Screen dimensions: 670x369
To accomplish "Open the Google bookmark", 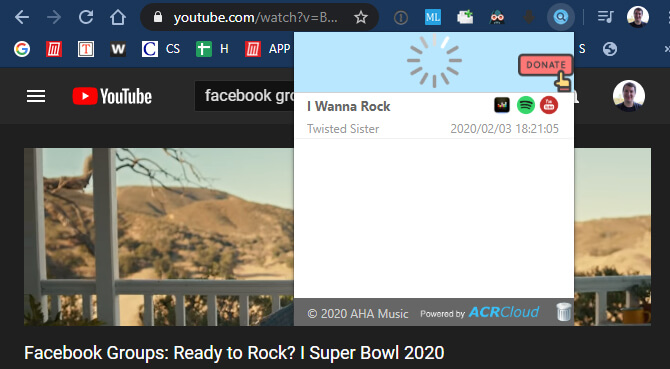I will (x=22, y=49).
